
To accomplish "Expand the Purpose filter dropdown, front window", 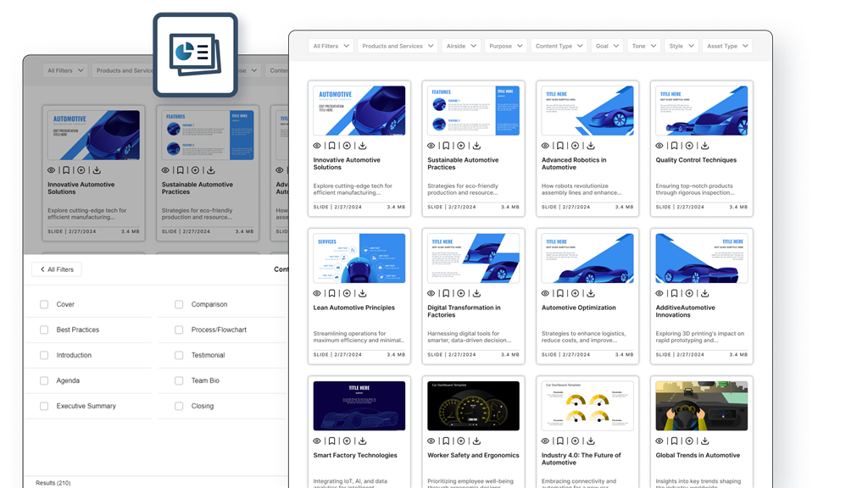I will [505, 46].
